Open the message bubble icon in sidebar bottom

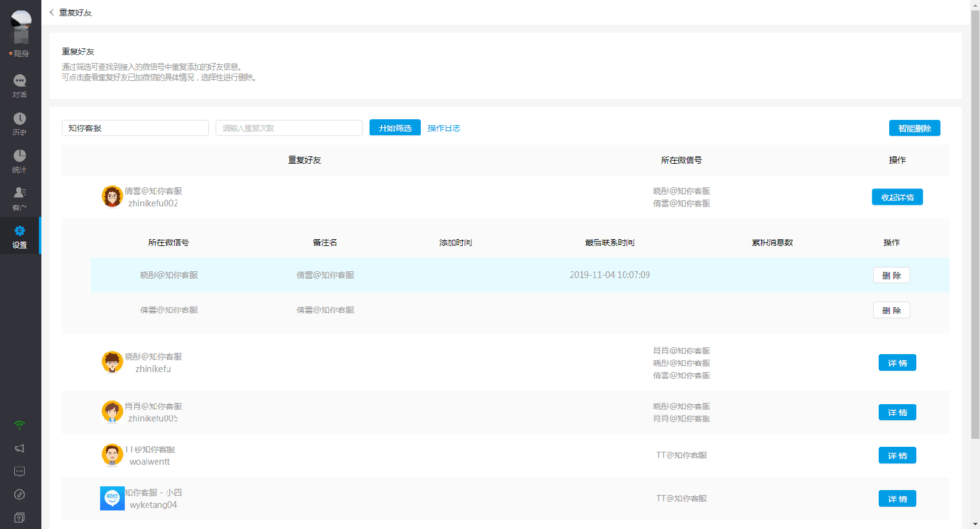point(20,472)
